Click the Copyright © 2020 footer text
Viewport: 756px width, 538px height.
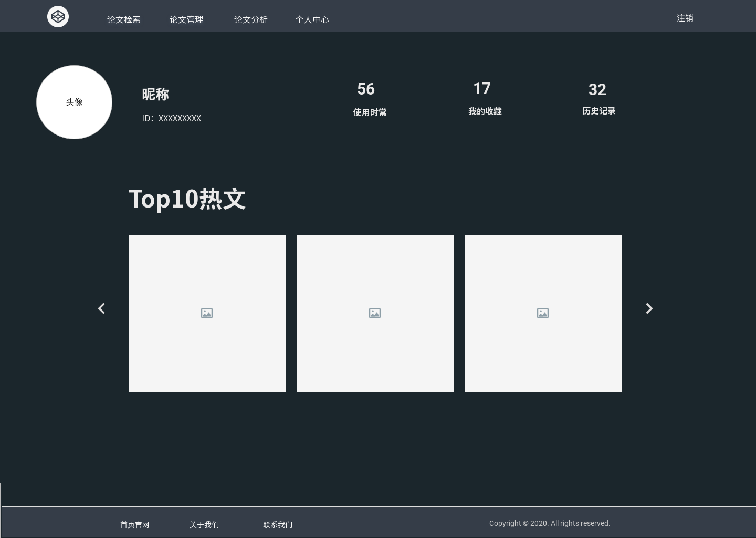point(550,523)
